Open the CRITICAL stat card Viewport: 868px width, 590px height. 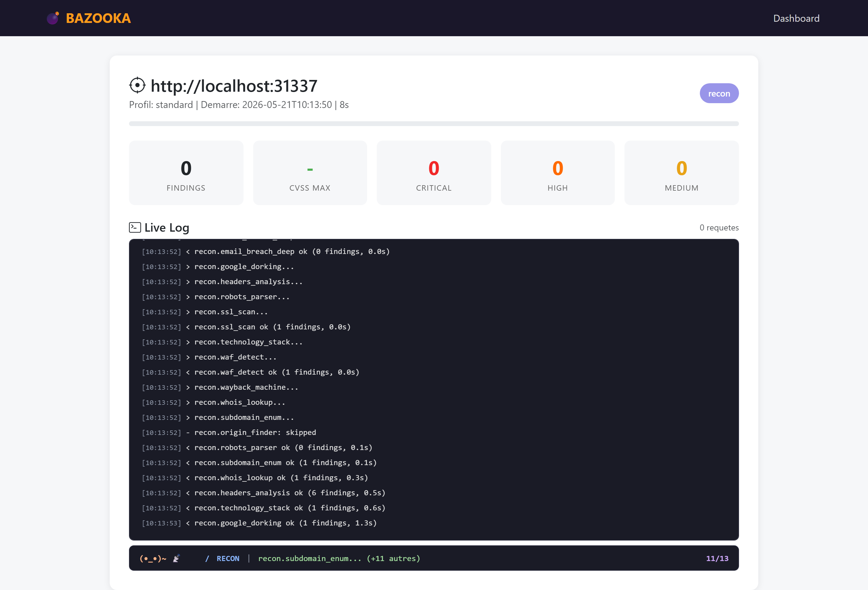pos(434,173)
